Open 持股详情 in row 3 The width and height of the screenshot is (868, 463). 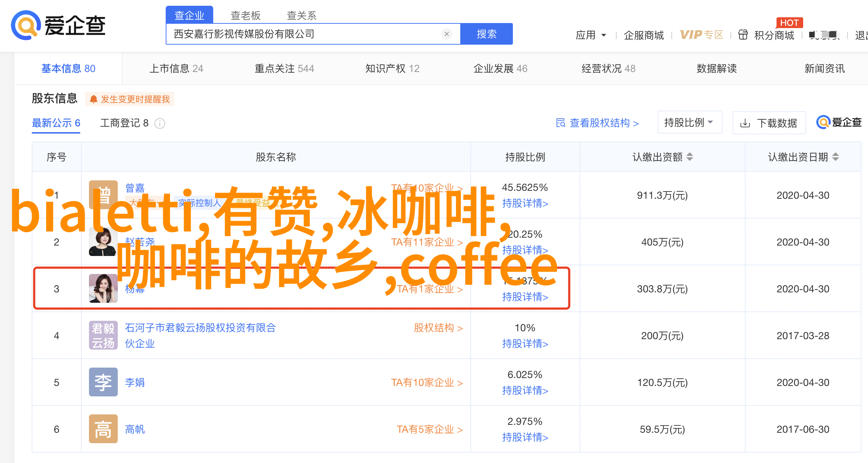(525, 297)
